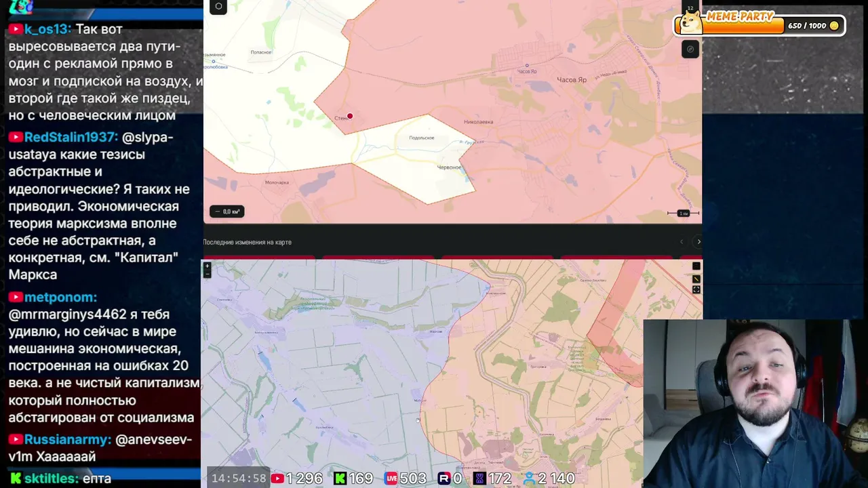Click the zoom level 12 indicator on upper map
Viewport: 868px width, 488px height.
tap(690, 9)
